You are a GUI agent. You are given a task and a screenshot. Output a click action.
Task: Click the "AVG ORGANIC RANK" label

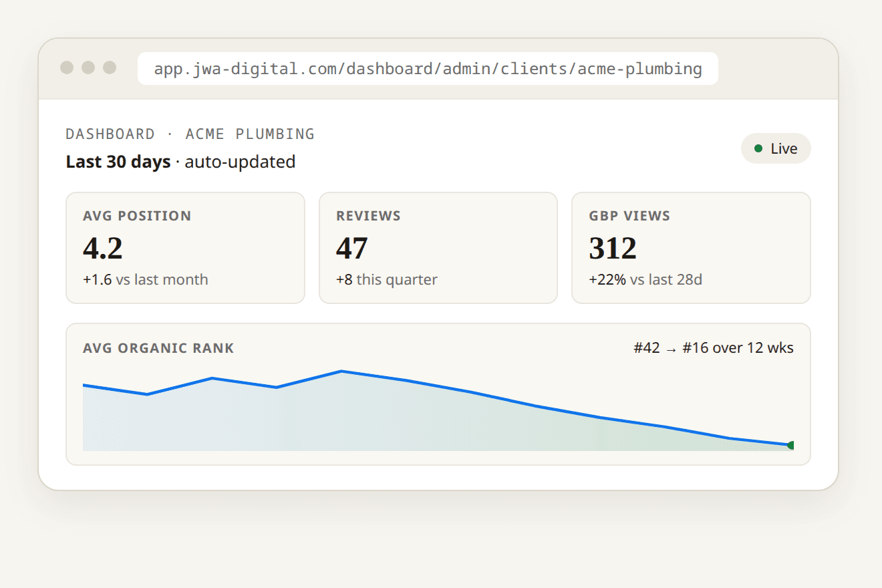point(158,348)
